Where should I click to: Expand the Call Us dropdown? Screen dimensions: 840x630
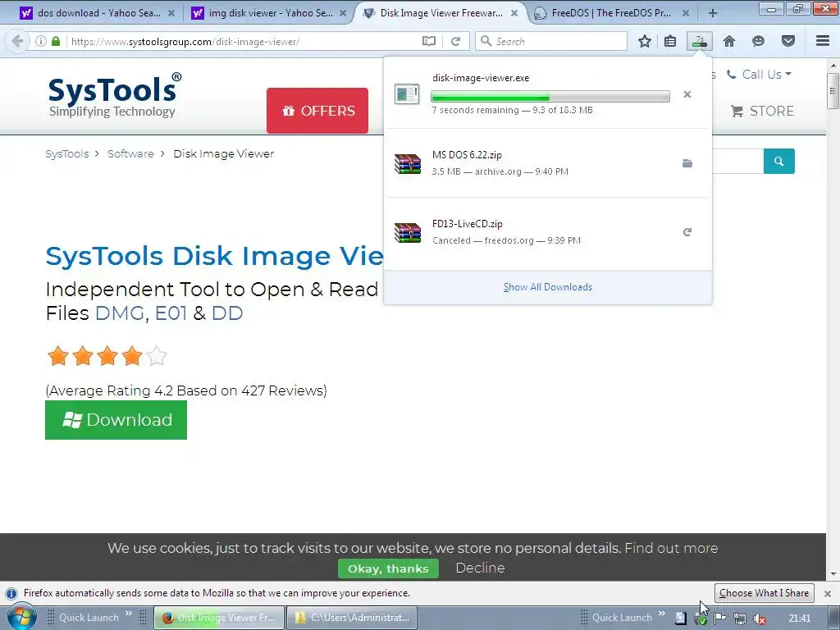(759, 75)
